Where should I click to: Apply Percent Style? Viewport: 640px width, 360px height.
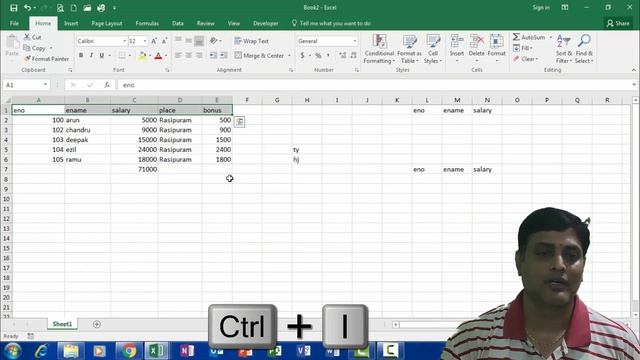(318, 55)
